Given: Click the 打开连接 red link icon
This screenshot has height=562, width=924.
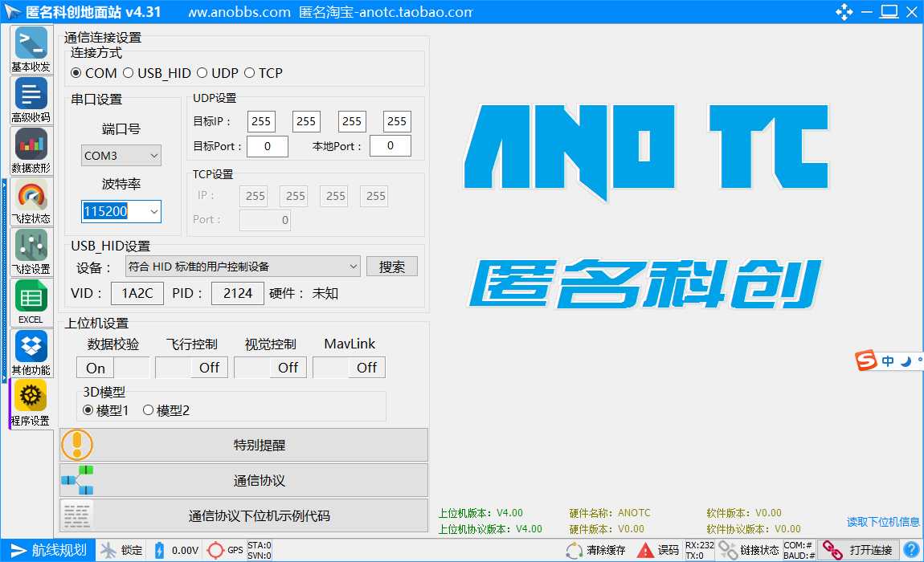Looking at the screenshot, I should [832, 550].
